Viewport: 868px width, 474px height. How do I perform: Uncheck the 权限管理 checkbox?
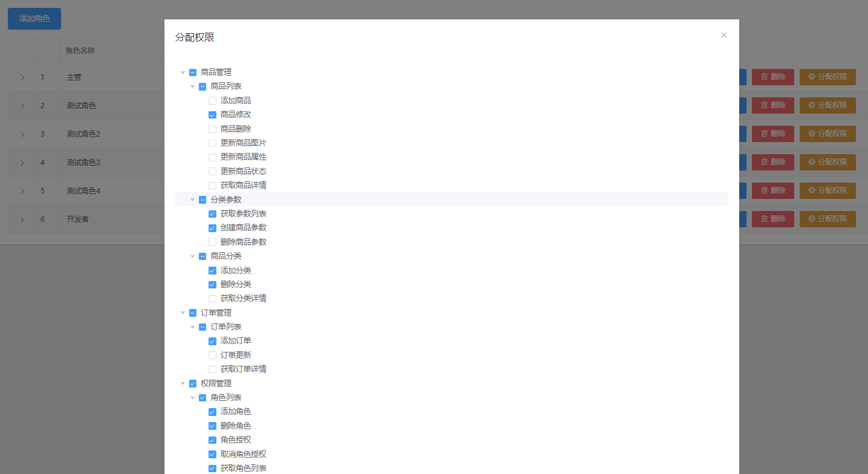click(193, 383)
